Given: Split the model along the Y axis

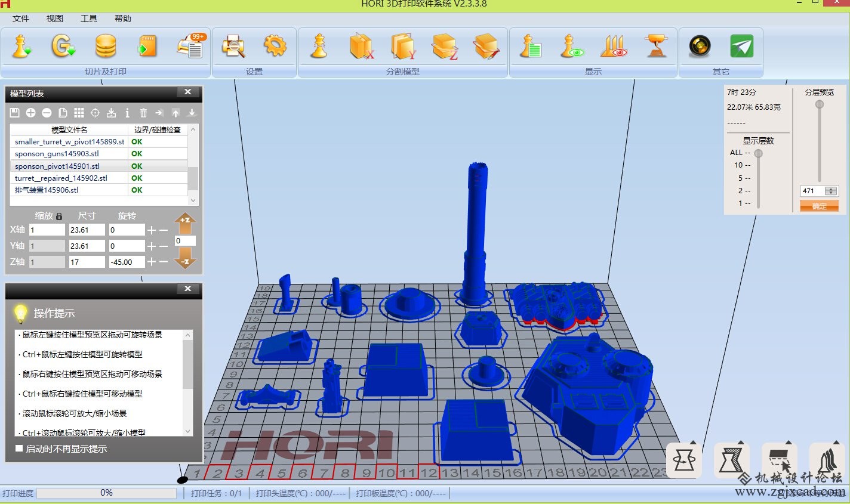Looking at the screenshot, I should pyautogui.click(x=404, y=46).
